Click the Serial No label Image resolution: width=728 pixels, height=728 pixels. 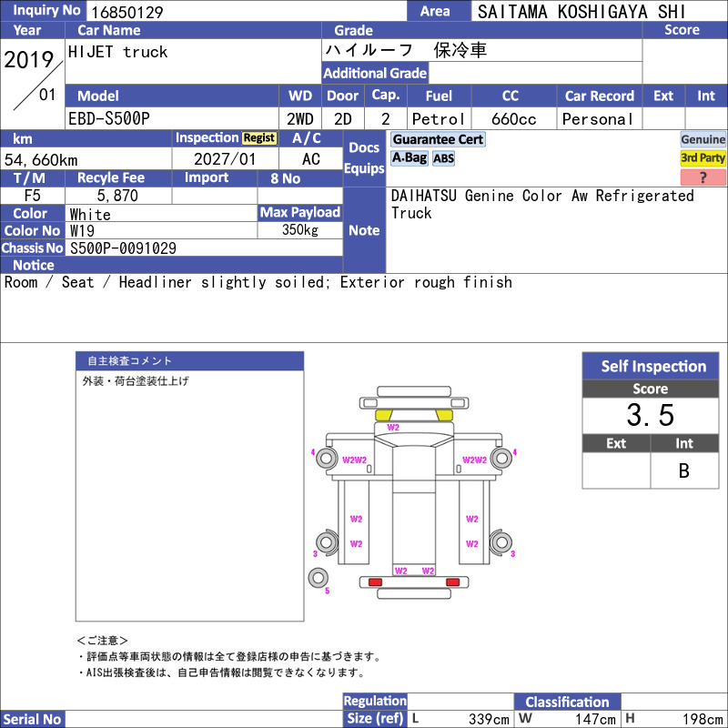point(32,719)
